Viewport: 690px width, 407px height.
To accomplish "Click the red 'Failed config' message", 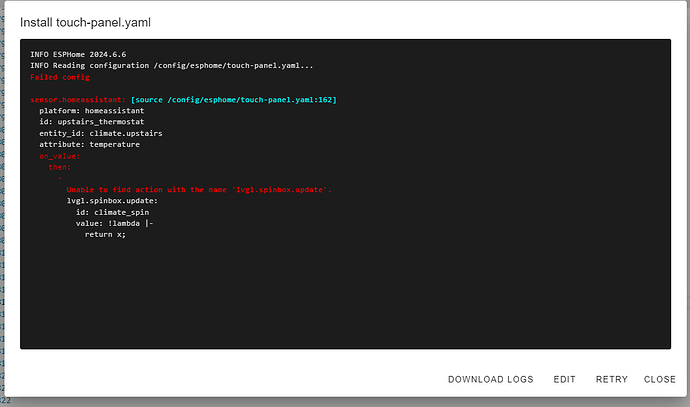I will click(60, 77).
